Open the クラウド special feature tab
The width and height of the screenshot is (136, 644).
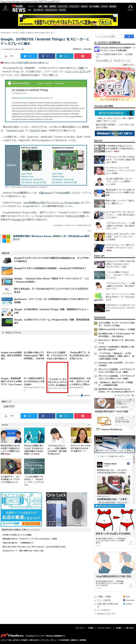tap(62, 10)
